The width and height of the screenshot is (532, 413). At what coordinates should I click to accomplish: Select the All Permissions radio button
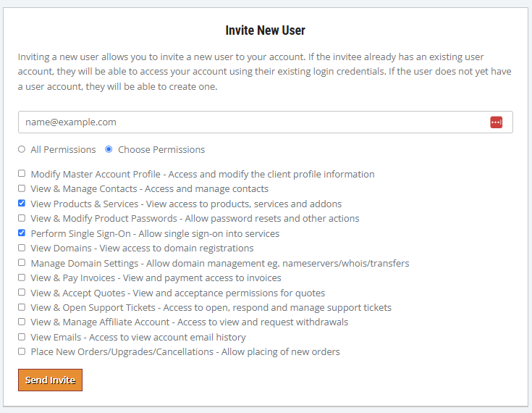coord(22,149)
